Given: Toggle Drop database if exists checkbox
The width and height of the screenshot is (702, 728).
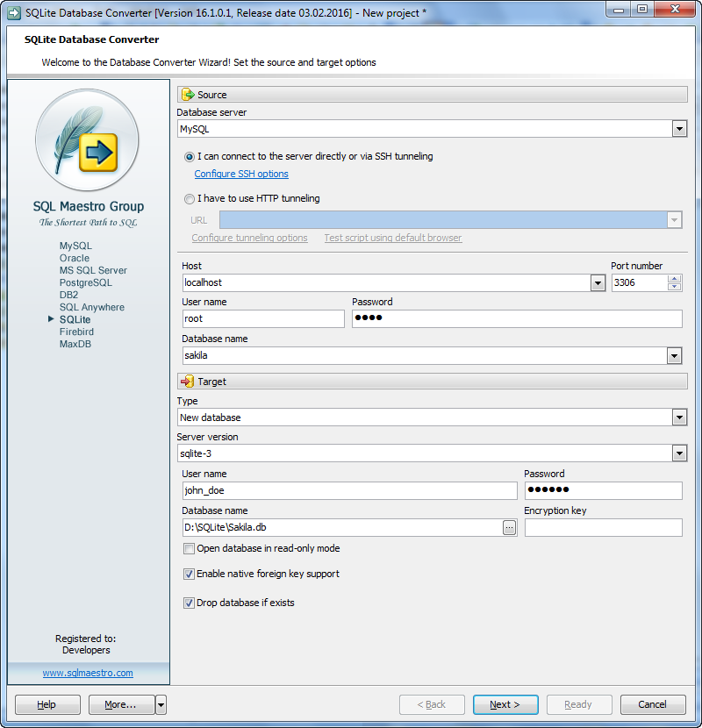Looking at the screenshot, I should (189, 603).
